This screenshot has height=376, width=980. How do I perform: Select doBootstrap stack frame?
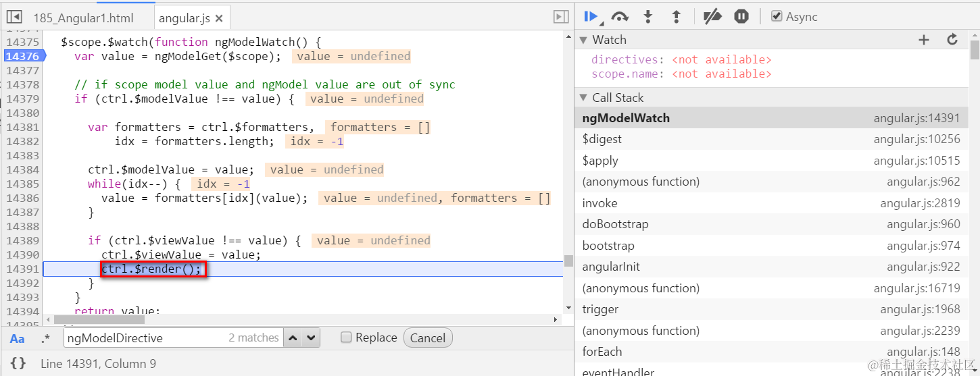tap(771, 224)
